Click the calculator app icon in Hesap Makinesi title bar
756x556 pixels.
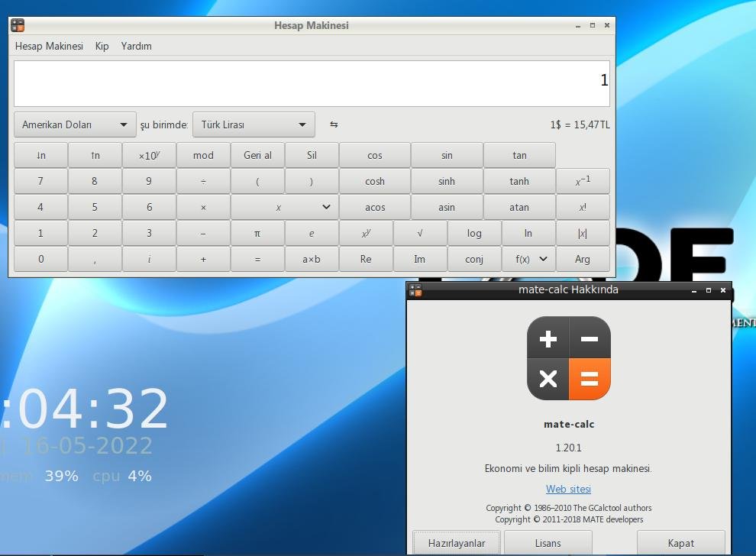18,25
